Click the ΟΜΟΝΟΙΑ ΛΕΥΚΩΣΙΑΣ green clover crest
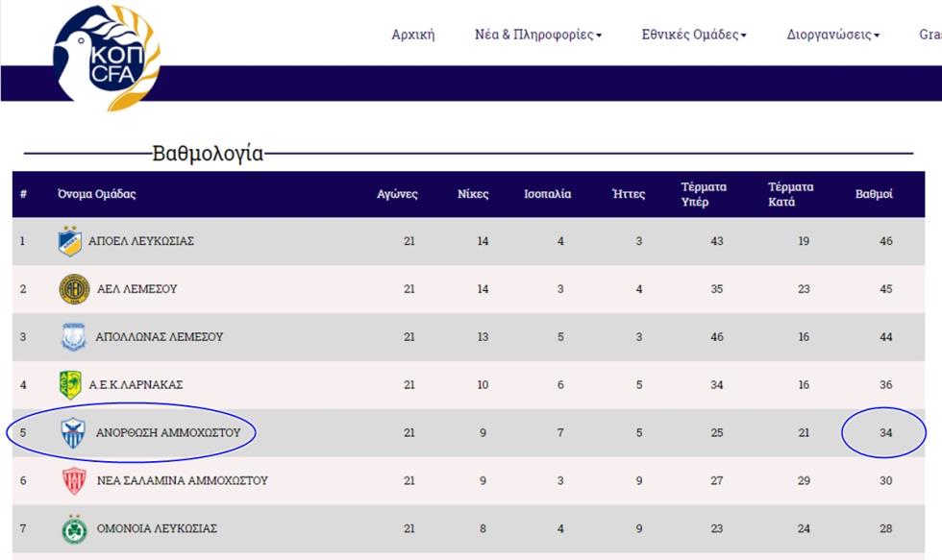Screen dimensions: 942x560 click(x=74, y=529)
